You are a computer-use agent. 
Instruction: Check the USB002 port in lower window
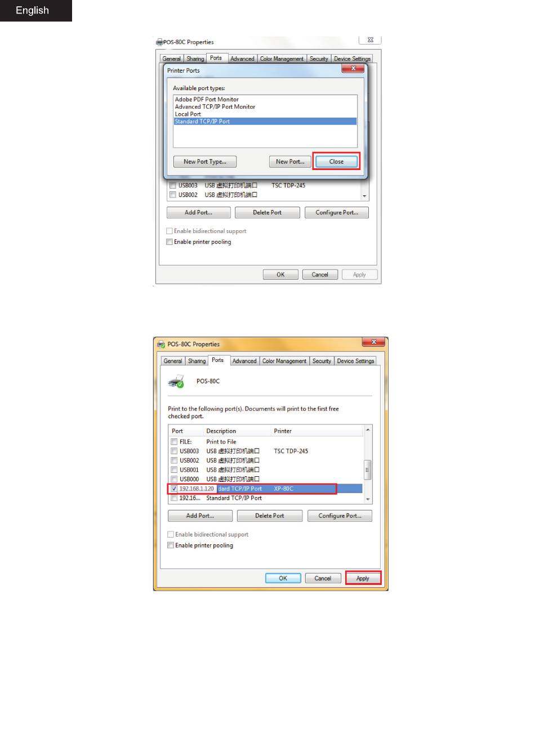coord(174,460)
